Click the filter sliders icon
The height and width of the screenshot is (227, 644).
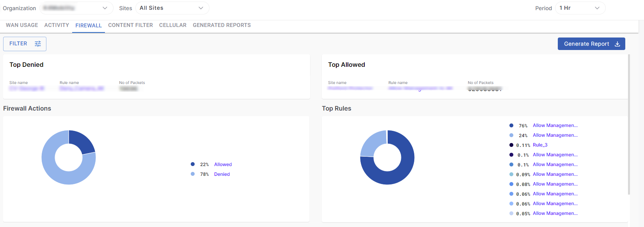point(38,44)
